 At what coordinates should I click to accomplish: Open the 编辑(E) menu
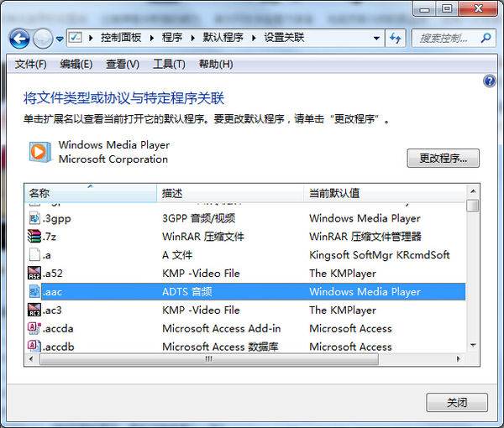[x=76, y=65]
